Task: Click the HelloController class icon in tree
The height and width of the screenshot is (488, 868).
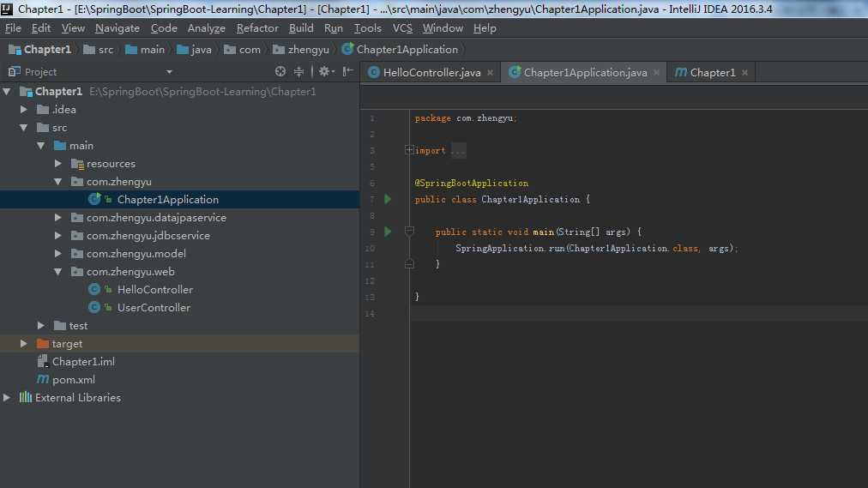Action: click(x=94, y=289)
